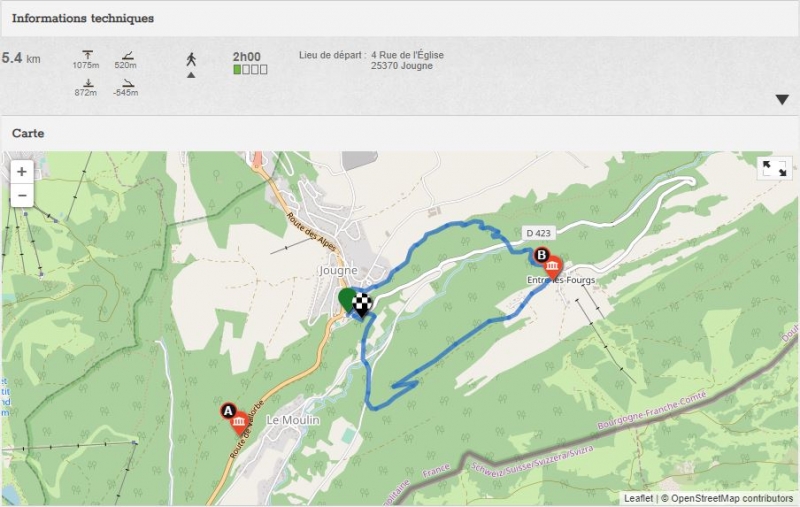Image resolution: width=800 pixels, height=507 pixels.
Task: Zoom in on the map
Action: click(21, 172)
